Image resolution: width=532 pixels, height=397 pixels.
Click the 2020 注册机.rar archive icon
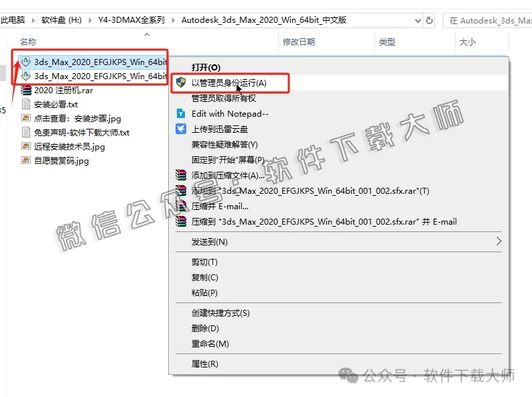click(x=25, y=91)
